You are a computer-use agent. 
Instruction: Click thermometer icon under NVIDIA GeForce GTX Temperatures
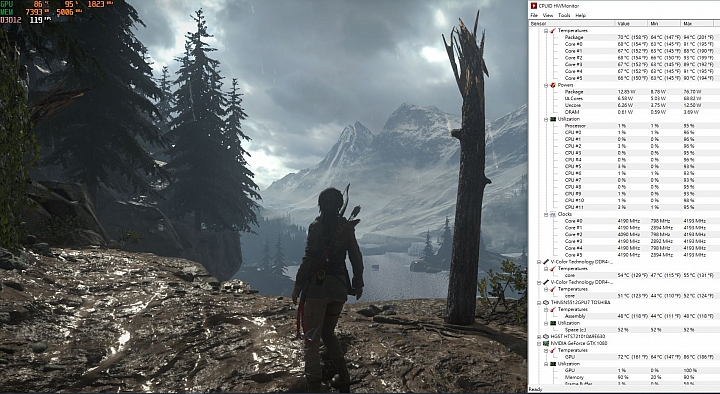[x=553, y=350]
